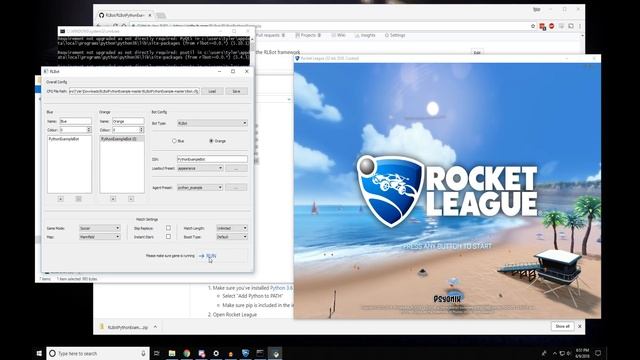Click the add bot button under Orange list
The image size is (640, 360).
coord(113,199)
